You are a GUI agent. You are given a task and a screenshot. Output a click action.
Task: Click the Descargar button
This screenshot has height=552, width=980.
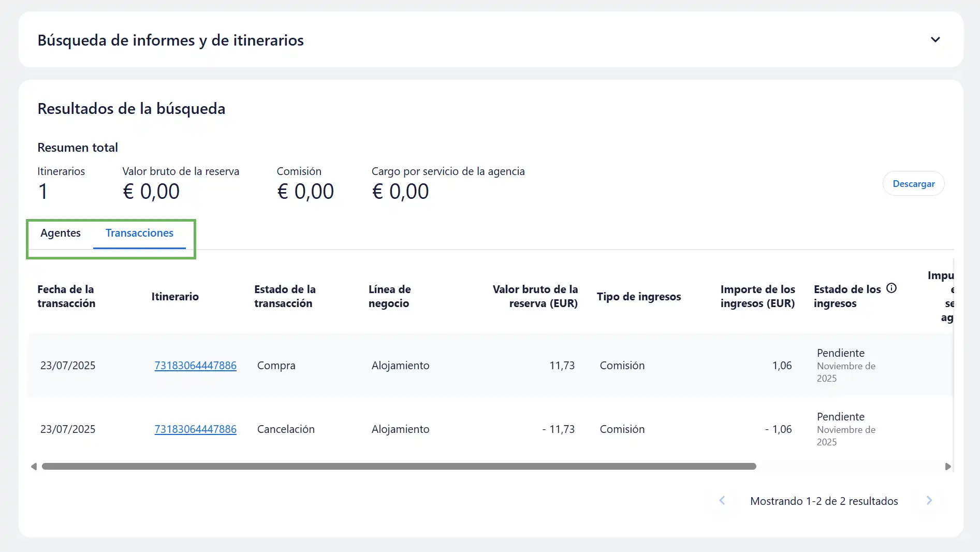(x=913, y=184)
